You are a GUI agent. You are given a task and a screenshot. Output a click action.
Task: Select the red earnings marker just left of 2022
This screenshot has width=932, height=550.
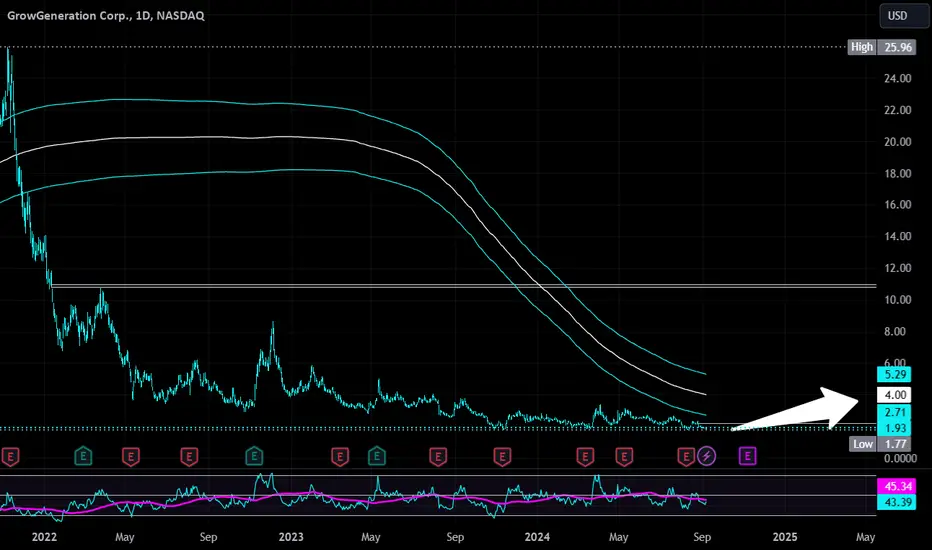11,456
